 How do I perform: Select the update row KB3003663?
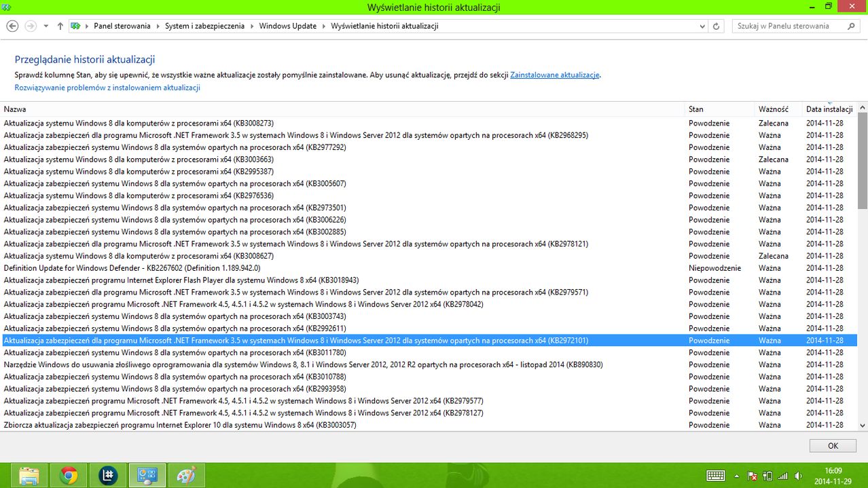429,159
